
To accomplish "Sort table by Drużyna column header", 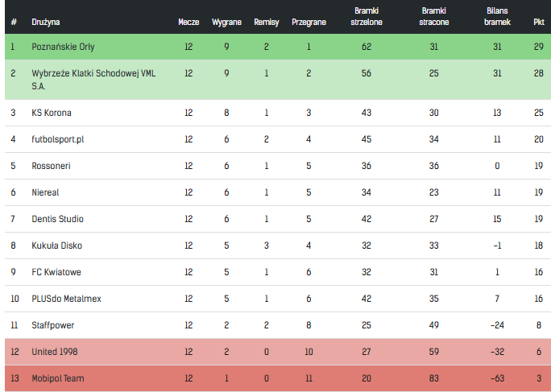I will [46, 22].
